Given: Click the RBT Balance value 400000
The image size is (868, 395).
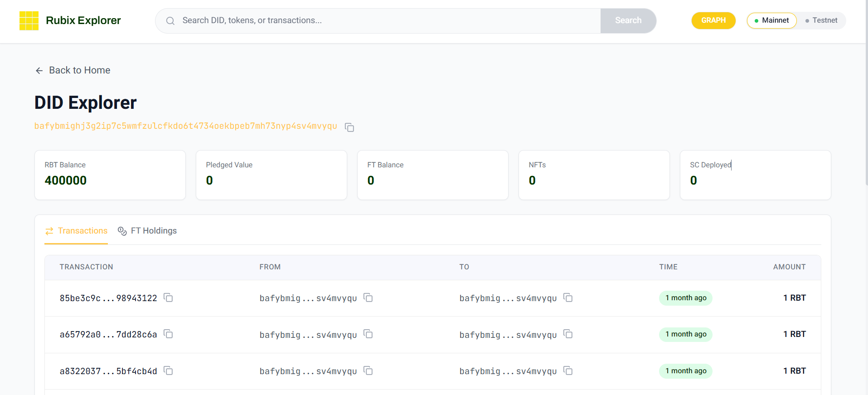Looking at the screenshot, I should pyautogui.click(x=66, y=180).
